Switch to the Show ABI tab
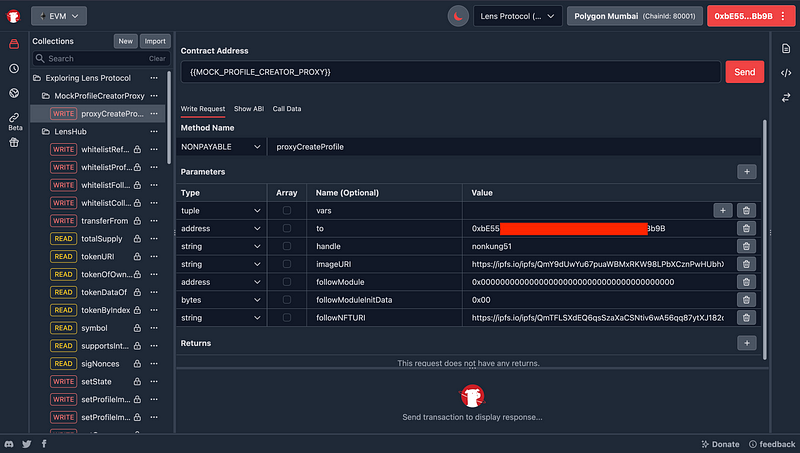800x453 pixels. (250, 108)
